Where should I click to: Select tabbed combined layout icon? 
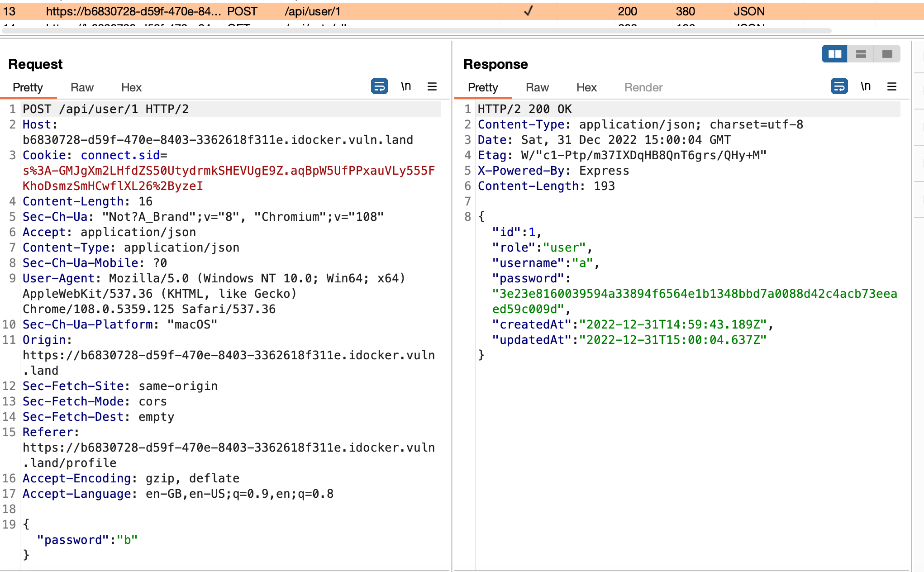887,54
